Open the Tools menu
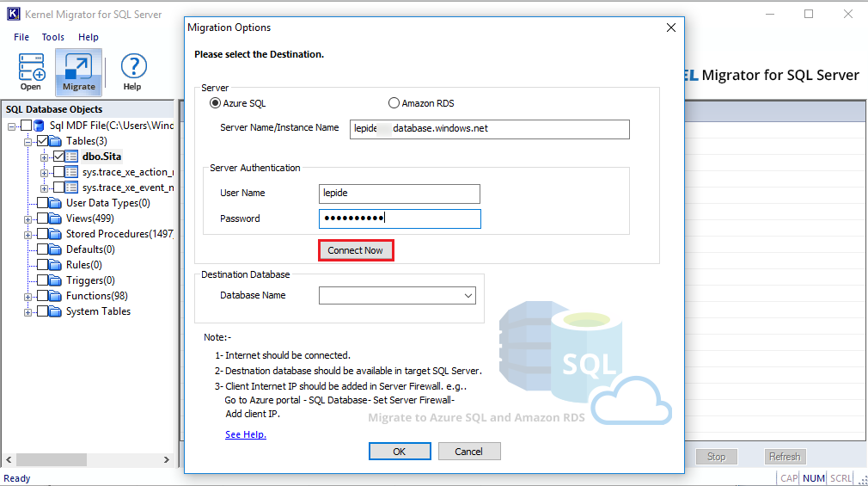Image resolution: width=868 pixels, height=486 pixels. click(x=53, y=37)
